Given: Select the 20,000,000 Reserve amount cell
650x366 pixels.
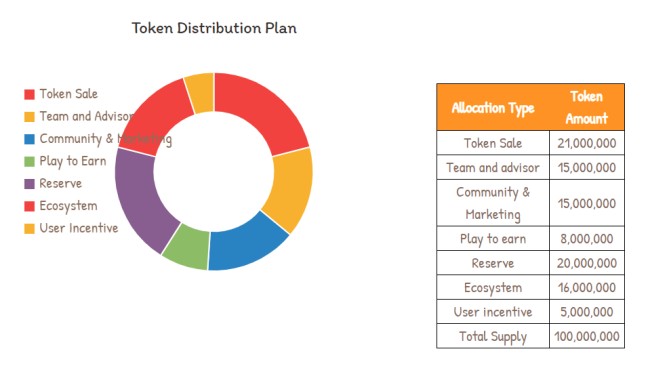Looking at the screenshot, I should [587, 263].
